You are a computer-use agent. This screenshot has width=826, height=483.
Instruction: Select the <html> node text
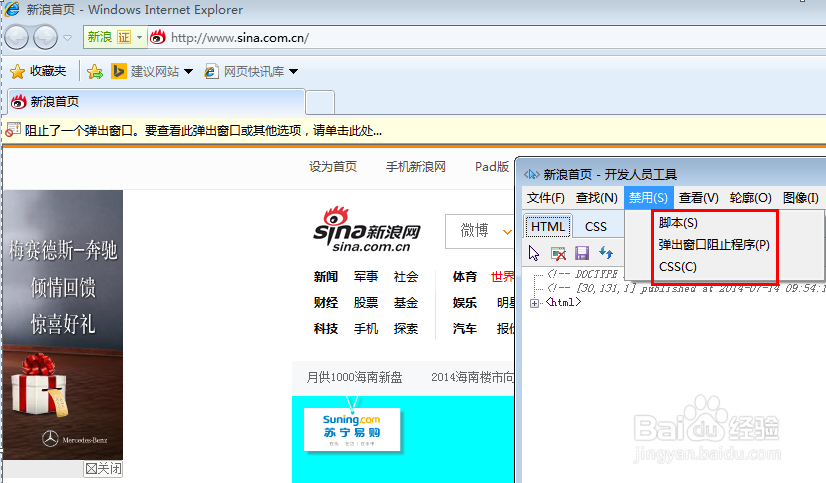coord(563,302)
